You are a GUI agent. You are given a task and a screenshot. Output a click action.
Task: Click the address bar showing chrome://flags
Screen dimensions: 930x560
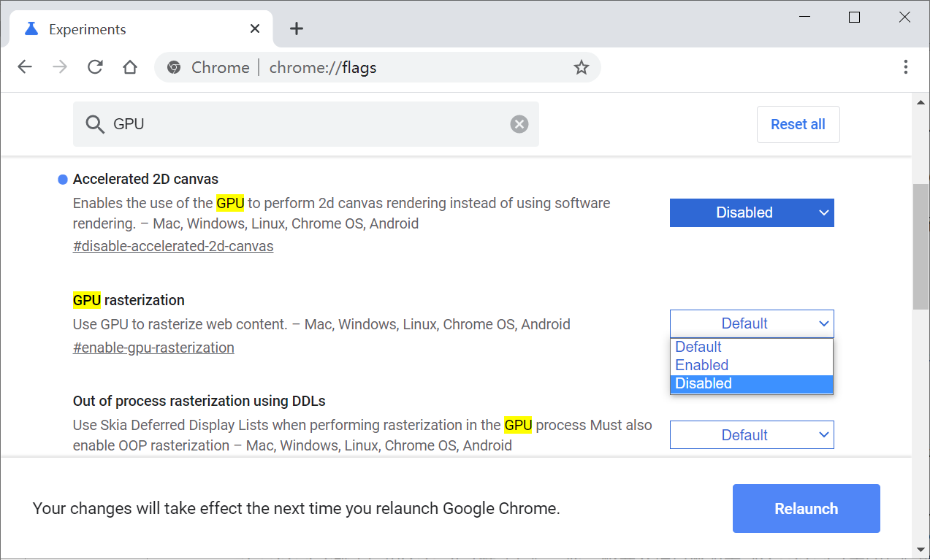point(378,67)
